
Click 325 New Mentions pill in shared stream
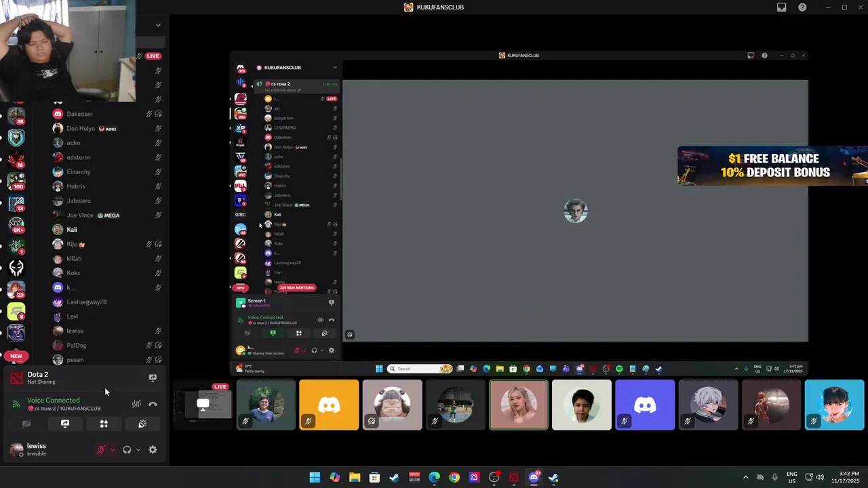296,287
